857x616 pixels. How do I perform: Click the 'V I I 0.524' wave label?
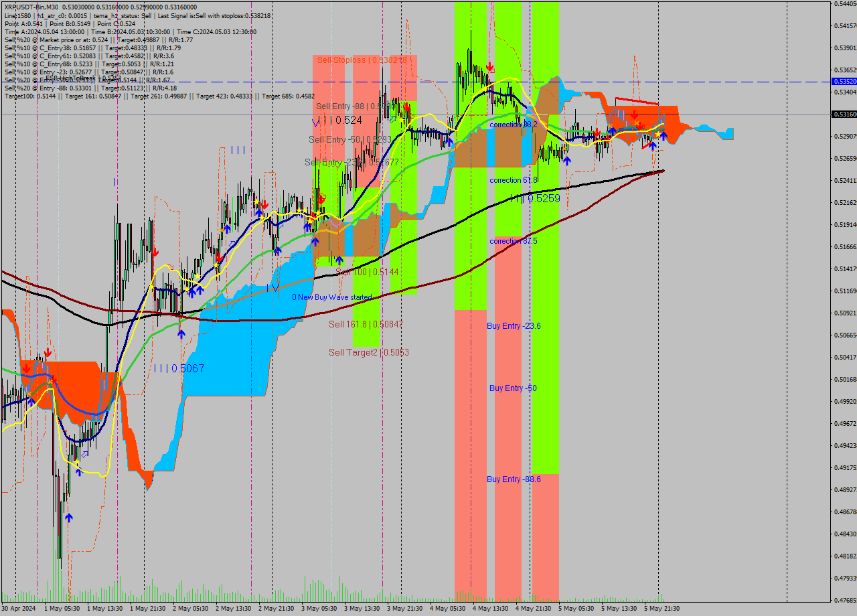[337, 121]
